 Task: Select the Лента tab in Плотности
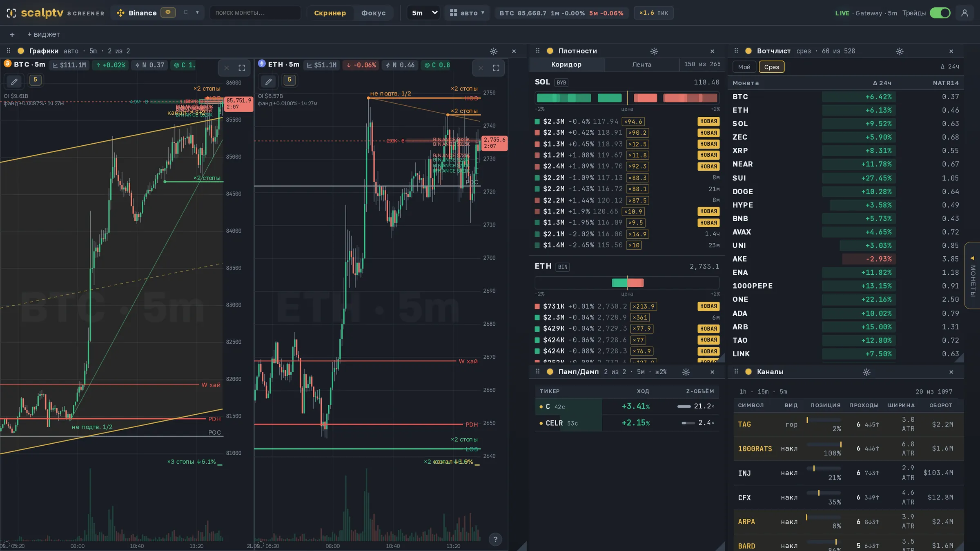click(641, 64)
